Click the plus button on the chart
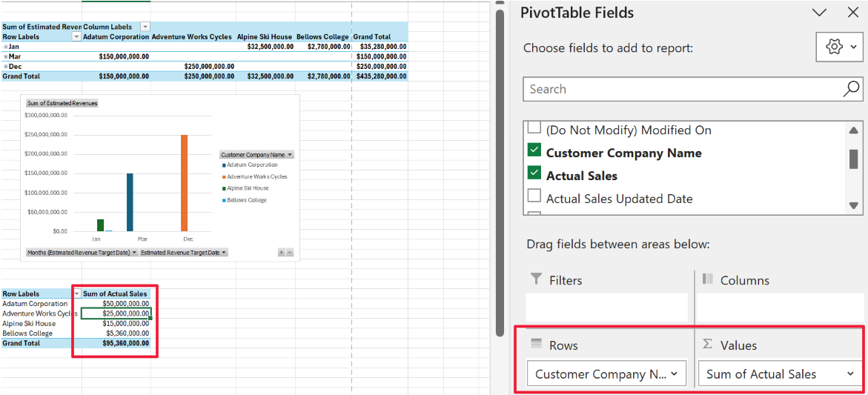Viewport: 868px width, 395px height. pyautogui.click(x=281, y=252)
